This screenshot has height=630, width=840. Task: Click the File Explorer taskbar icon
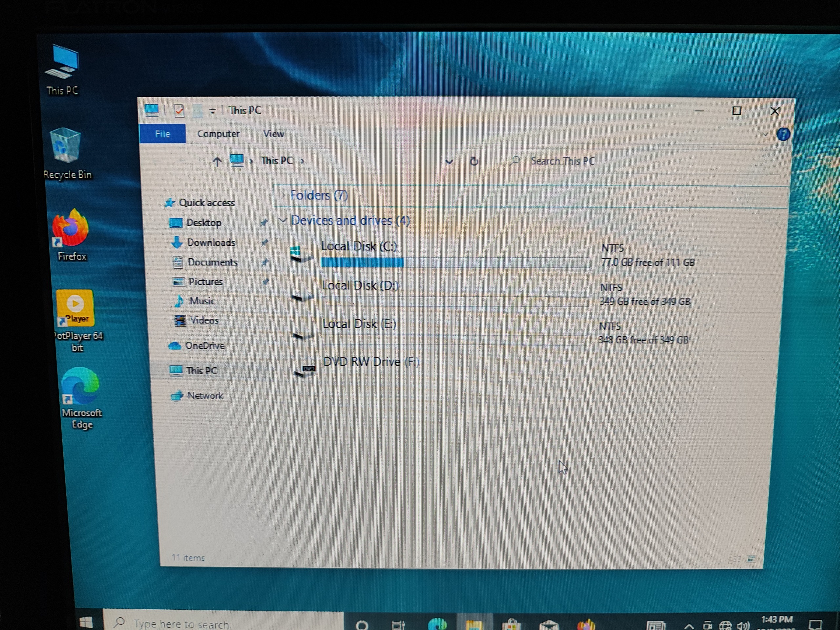474,623
